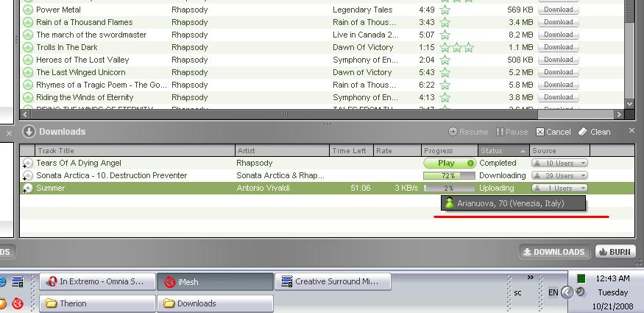644x313 pixels.
Task: Click the Arianuova, 70 (Venezia, Italy) user entry
Action: [x=513, y=203]
